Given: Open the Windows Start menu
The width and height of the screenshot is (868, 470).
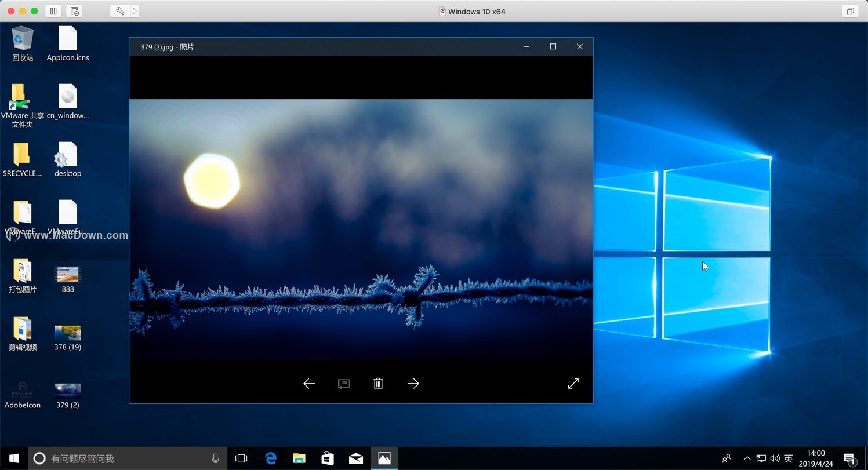Looking at the screenshot, I should coord(14,458).
